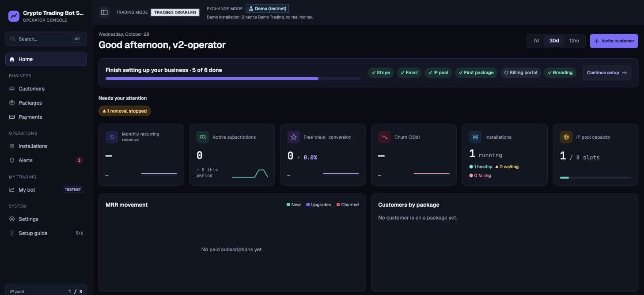Select the 7d time range
Image resolution: width=644 pixels, height=295 pixels.
536,41
